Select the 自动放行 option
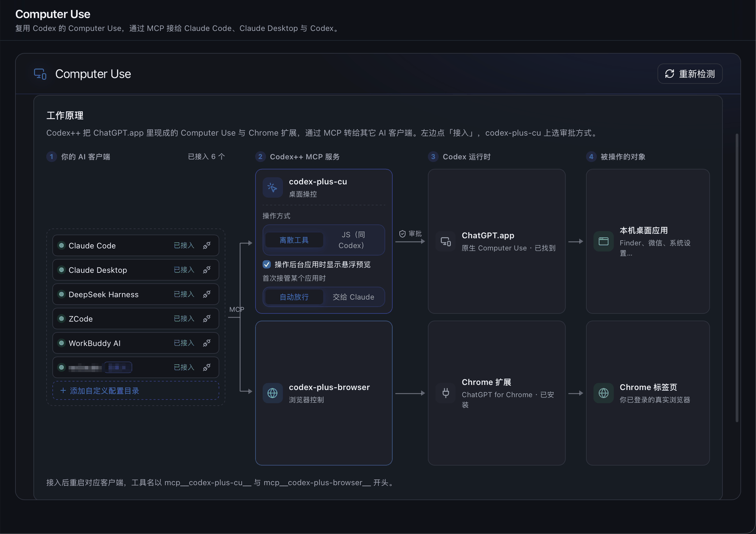 (x=294, y=297)
